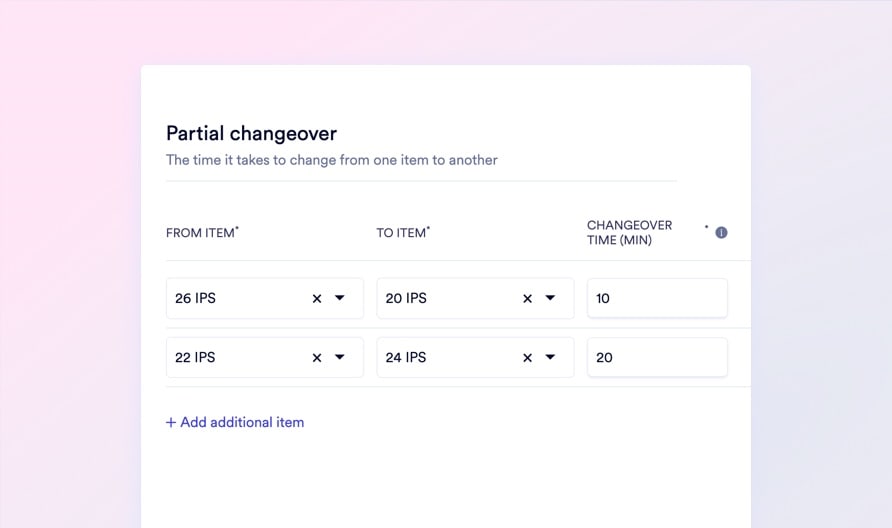Click the Add additional item link
This screenshot has width=892, height=528.
(x=235, y=422)
